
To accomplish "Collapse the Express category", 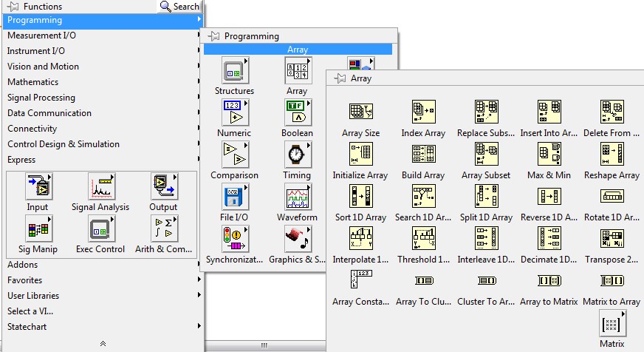I will pos(103,160).
